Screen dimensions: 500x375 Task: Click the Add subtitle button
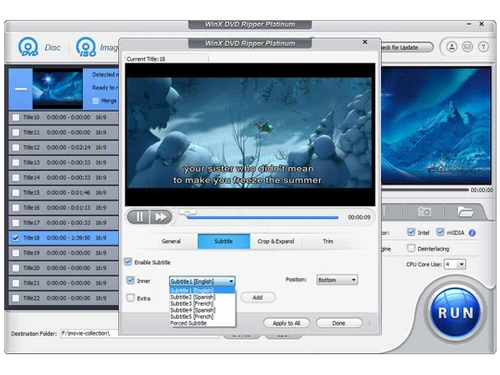pos(258,297)
